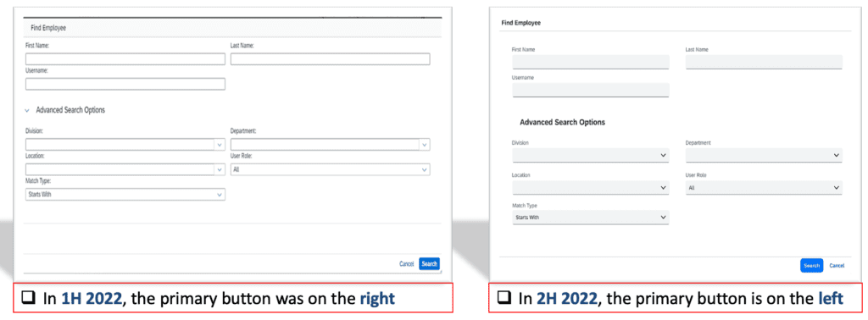
Task: Click Search button in right dialog
Action: click(811, 266)
